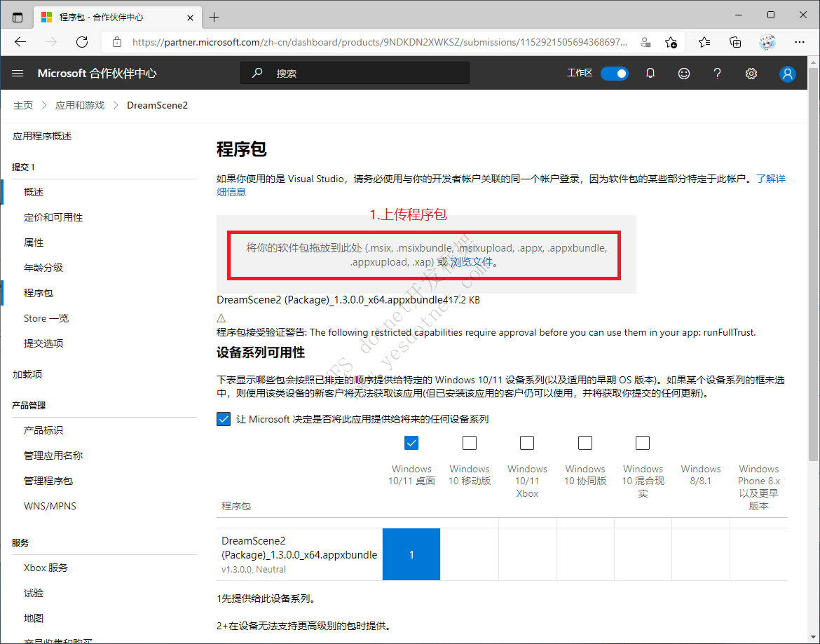Open the feedback smiley icon
820x644 pixels.
(x=683, y=74)
